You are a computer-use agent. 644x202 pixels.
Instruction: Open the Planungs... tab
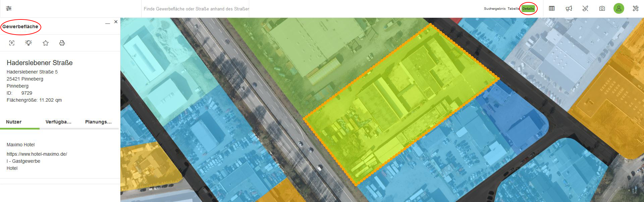[x=98, y=122]
